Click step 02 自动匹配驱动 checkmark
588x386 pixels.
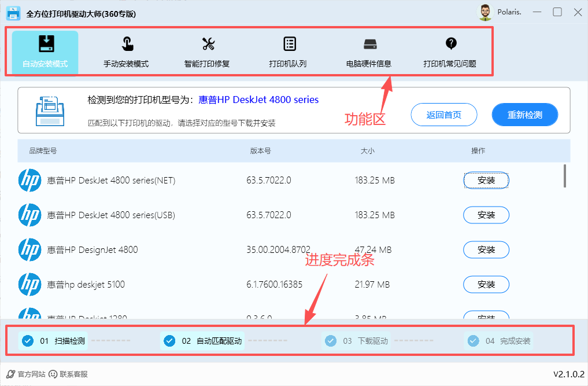[x=169, y=341]
